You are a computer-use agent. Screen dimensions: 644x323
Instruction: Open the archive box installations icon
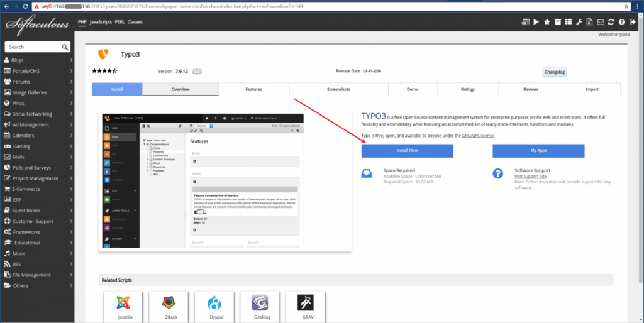(558, 22)
